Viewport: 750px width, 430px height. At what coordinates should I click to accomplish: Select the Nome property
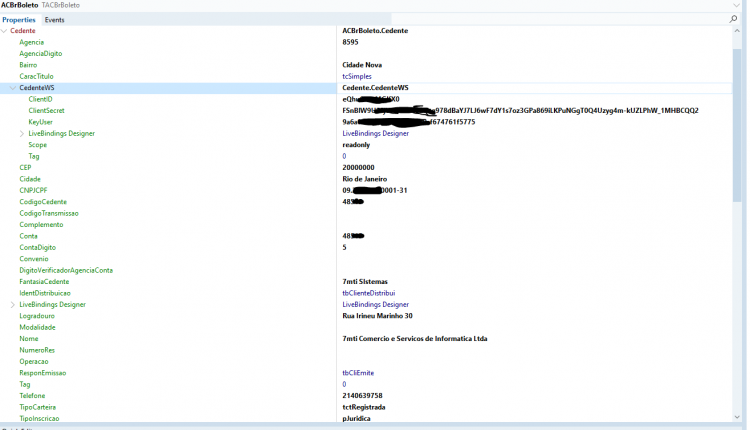29,339
